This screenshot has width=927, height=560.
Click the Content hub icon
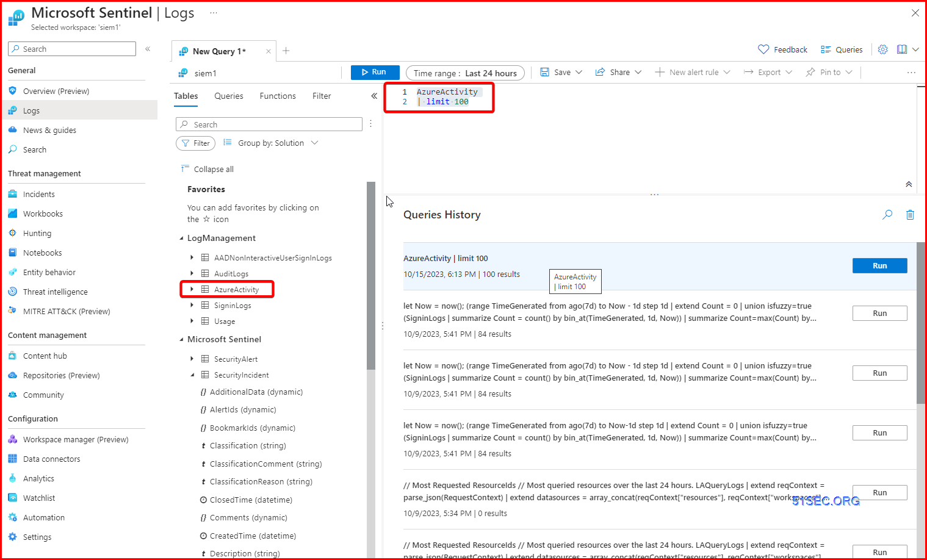pyautogui.click(x=12, y=356)
